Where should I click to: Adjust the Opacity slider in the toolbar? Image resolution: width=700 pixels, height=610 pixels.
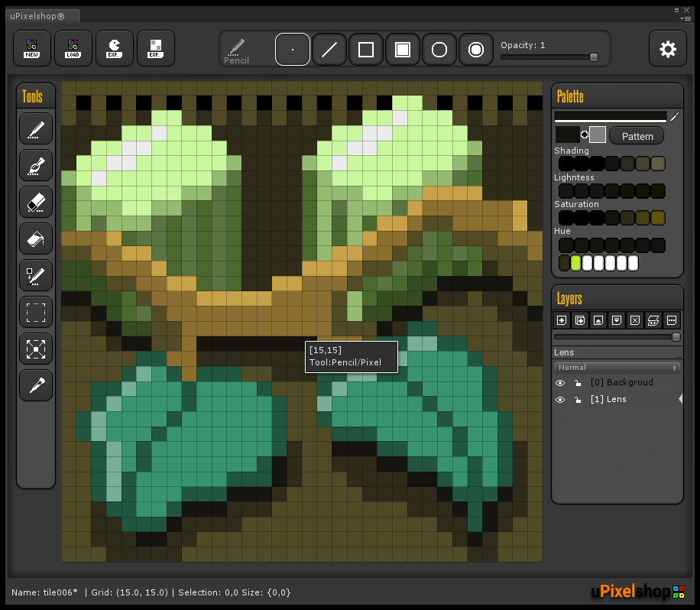[594, 57]
